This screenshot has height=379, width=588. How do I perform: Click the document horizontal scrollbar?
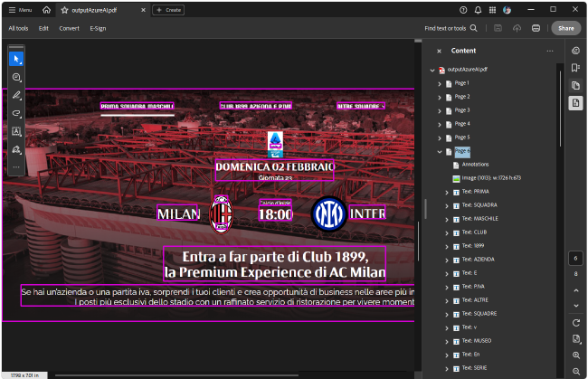pos(176,374)
